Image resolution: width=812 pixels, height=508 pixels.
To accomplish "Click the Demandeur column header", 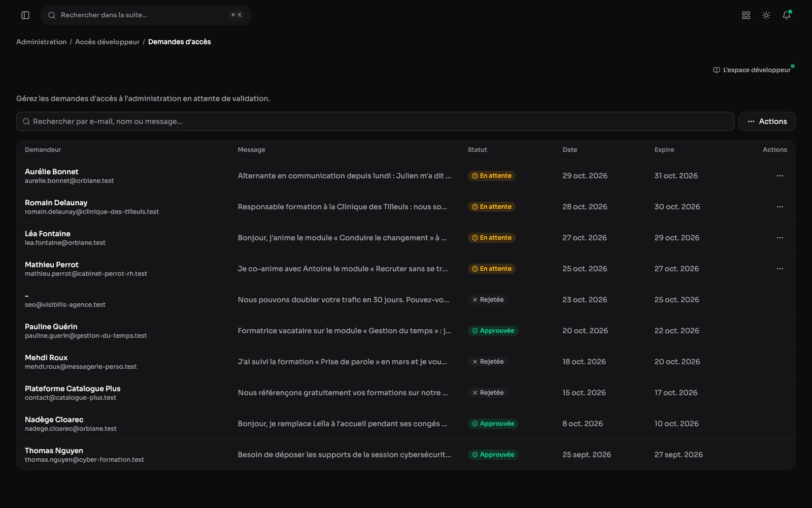I will (x=43, y=150).
